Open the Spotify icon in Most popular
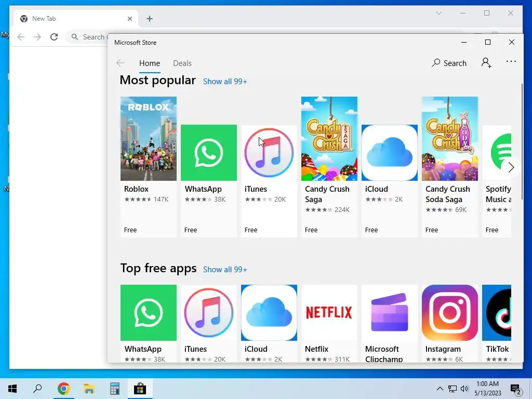This screenshot has width=532, height=399. (497, 153)
